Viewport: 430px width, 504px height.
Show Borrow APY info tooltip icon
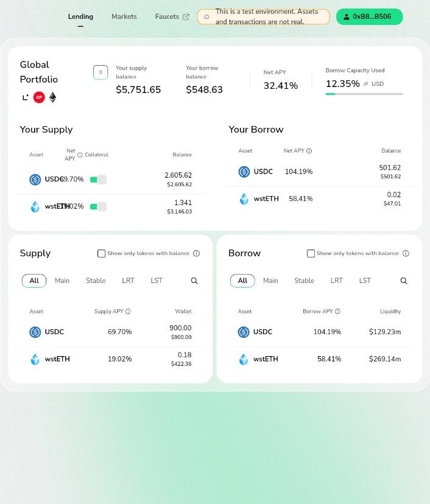click(x=337, y=312)
